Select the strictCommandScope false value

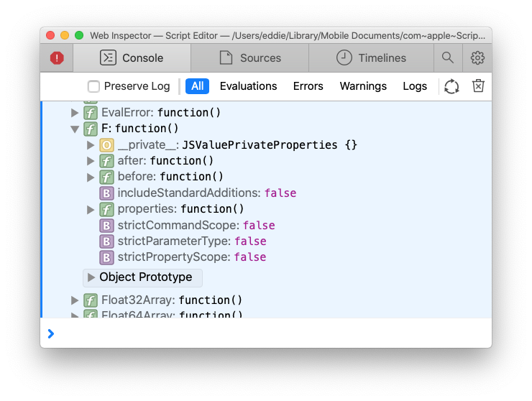click(x=259, y=226)
